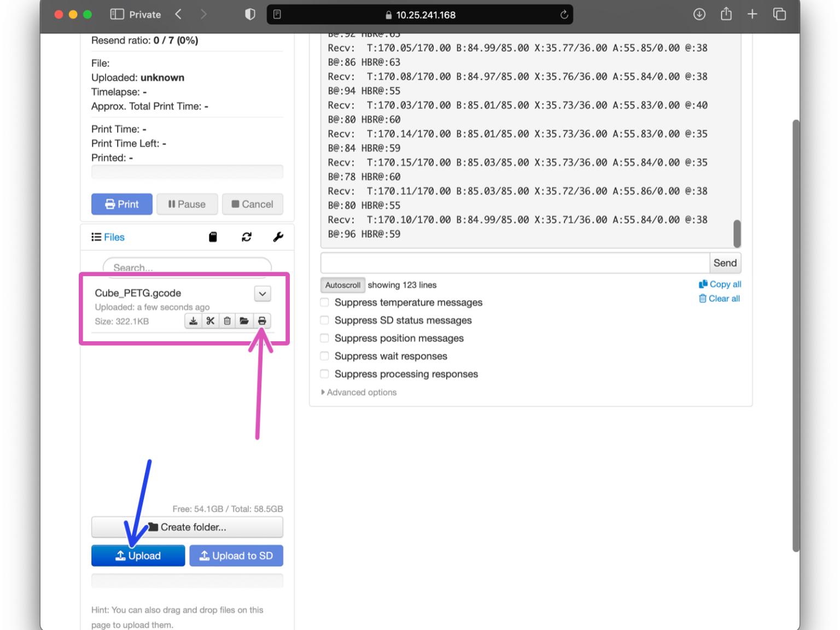The image size is (840, 630).
Task: Click the terminal command input field
Action: coord(515,263)
